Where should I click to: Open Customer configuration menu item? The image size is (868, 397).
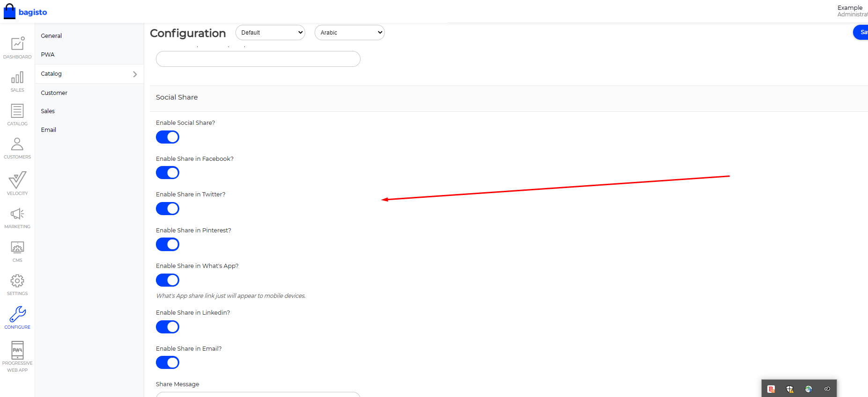click(54, 93)
